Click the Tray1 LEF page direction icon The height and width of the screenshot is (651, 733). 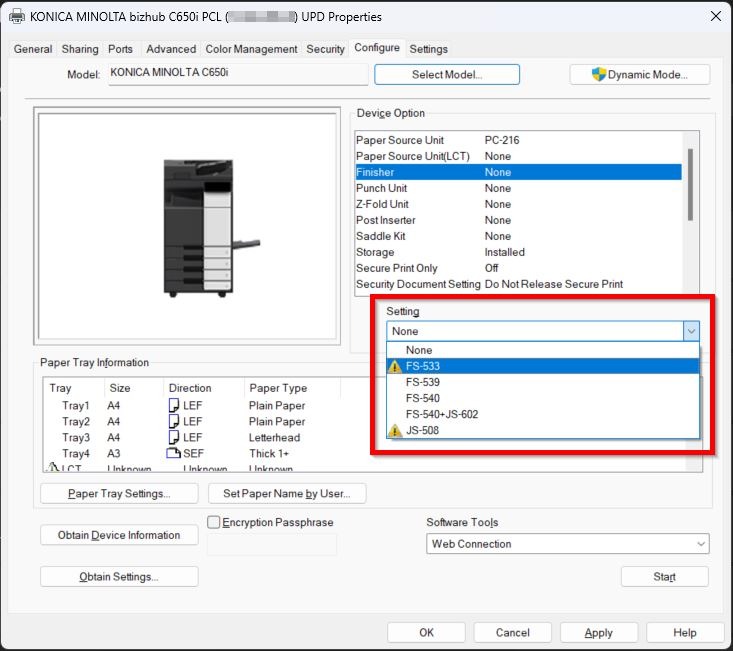173,405
